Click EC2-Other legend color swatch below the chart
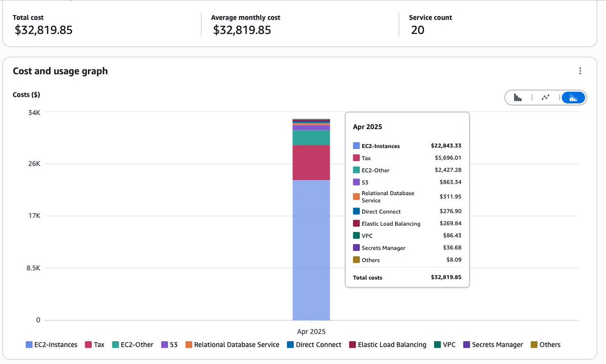 [x=115, y=345]
